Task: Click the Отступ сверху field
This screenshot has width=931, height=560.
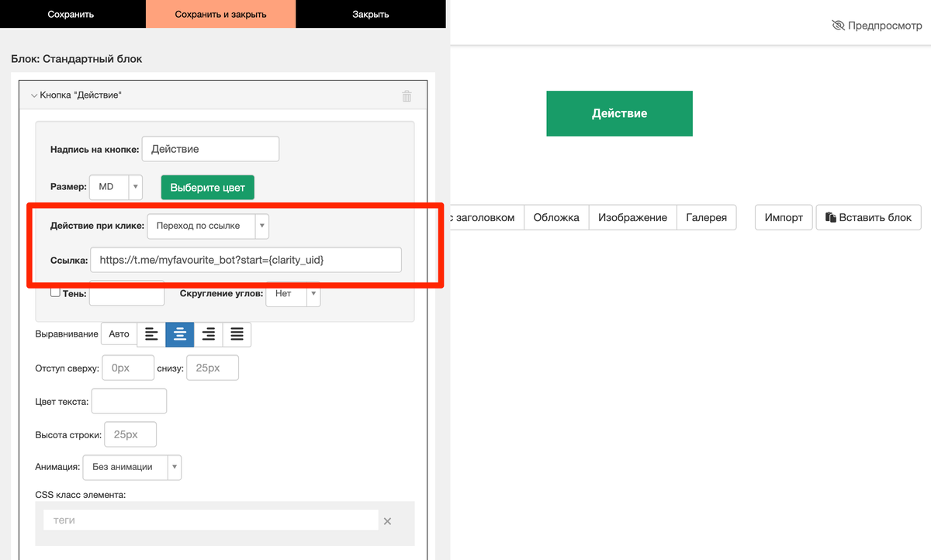Action: pos(128,368)
